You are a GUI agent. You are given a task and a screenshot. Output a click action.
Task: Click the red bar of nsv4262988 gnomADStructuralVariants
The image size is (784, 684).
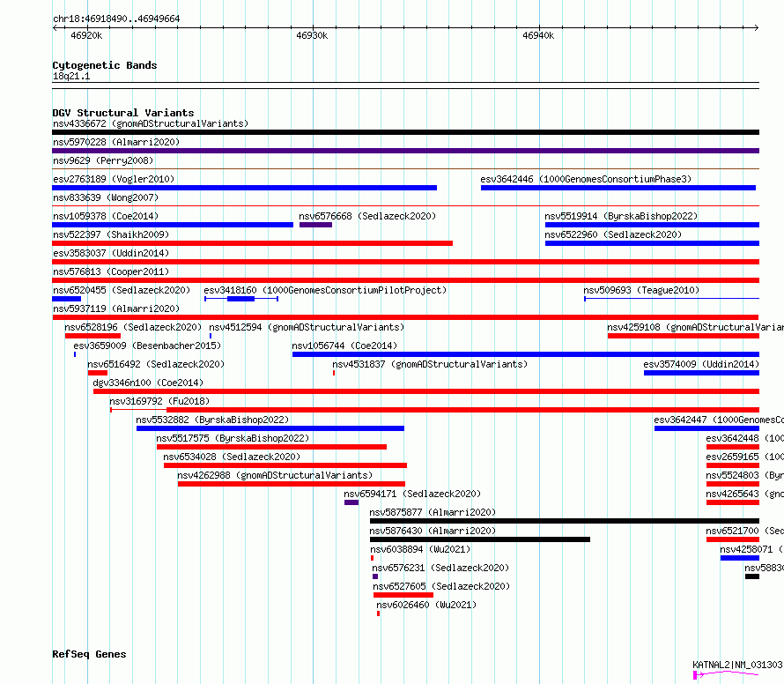[291, 484]
